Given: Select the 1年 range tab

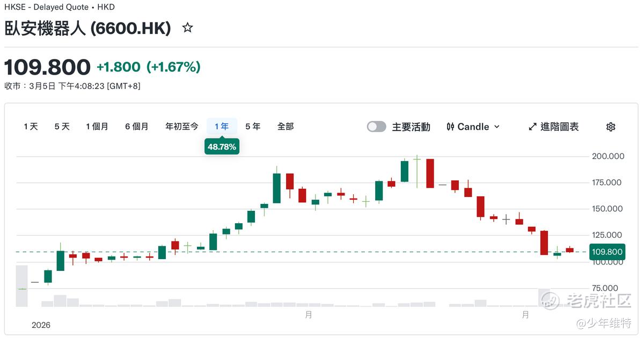Looking at the screenshot, I should 222,127.
